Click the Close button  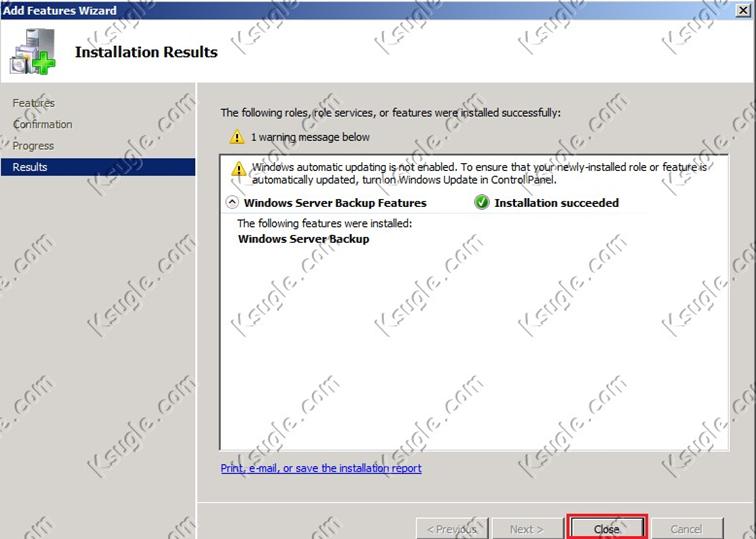coord(607,529)
